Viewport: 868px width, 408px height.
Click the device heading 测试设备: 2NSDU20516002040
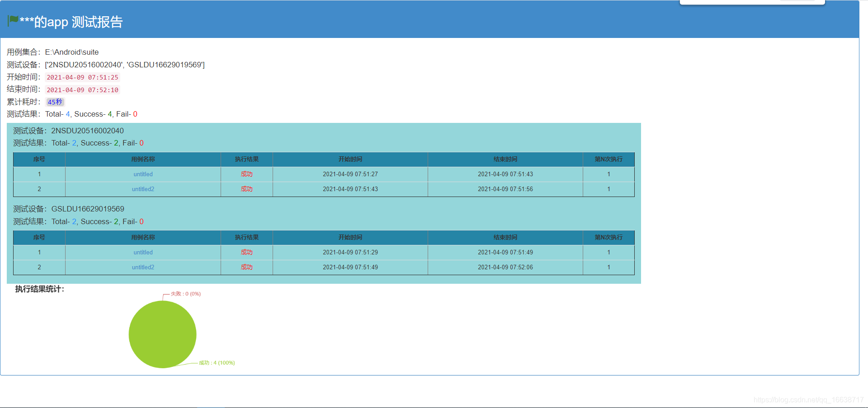tap(68, 131)
